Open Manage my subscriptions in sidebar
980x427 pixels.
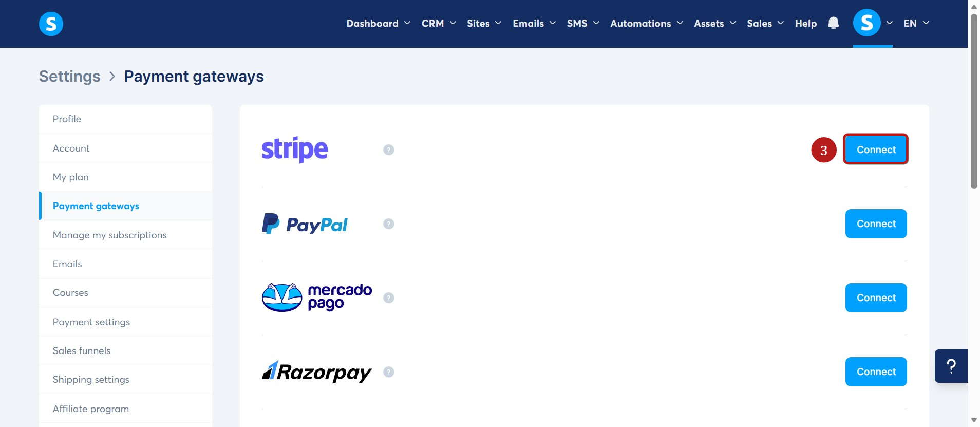point(125,235)
